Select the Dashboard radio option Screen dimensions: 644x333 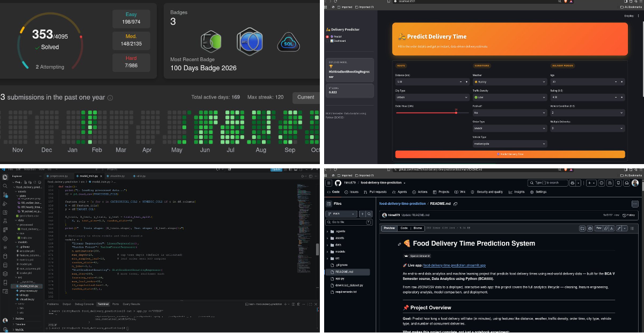tap(328, 41)
